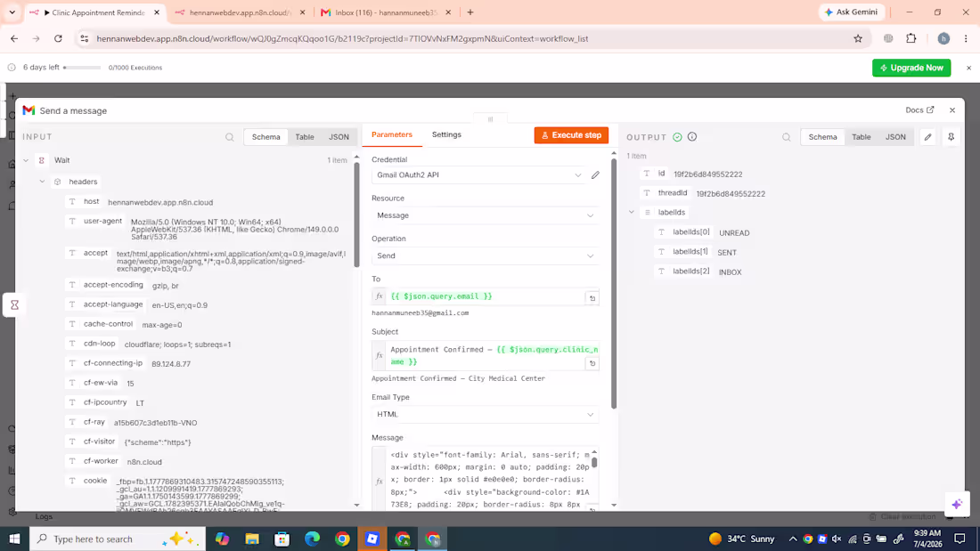Screen dimensions: 980x551
Task: Collapse the Wait input node
Action: pos(26,160)
